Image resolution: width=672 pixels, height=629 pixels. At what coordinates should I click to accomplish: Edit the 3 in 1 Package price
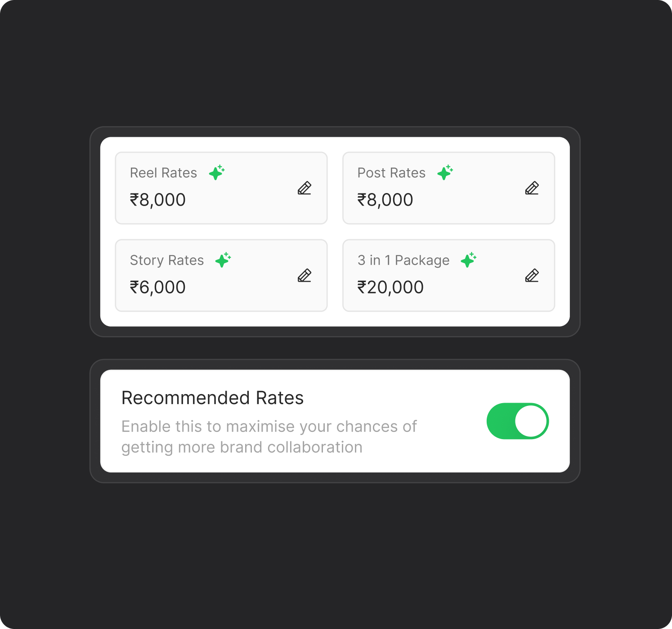[532, 275]
